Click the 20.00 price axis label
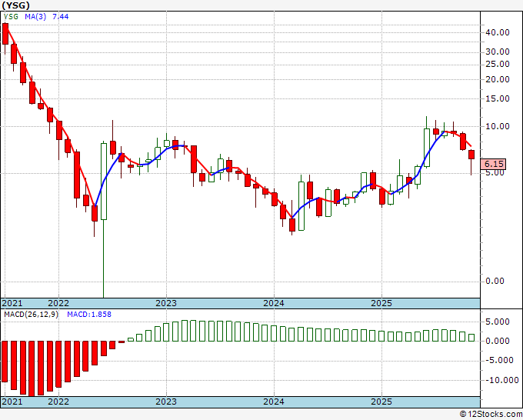This screenshot has width=523, height=420. coord(498,79)
